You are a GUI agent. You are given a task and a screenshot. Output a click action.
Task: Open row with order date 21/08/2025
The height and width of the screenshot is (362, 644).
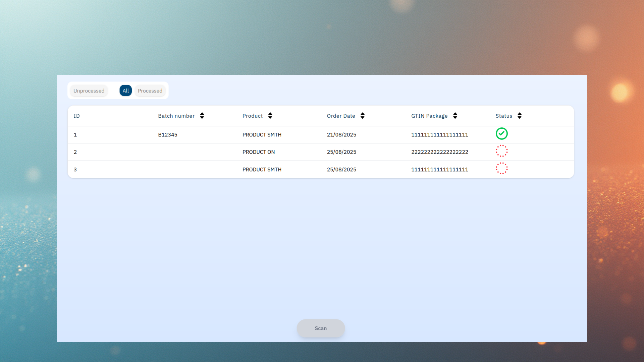tap(341, 135)
